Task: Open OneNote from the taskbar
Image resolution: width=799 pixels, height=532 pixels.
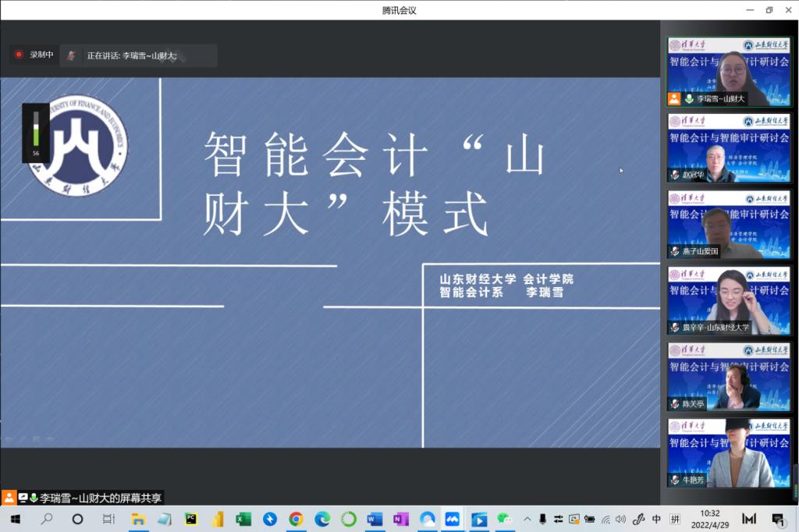Action: (401, 519)
